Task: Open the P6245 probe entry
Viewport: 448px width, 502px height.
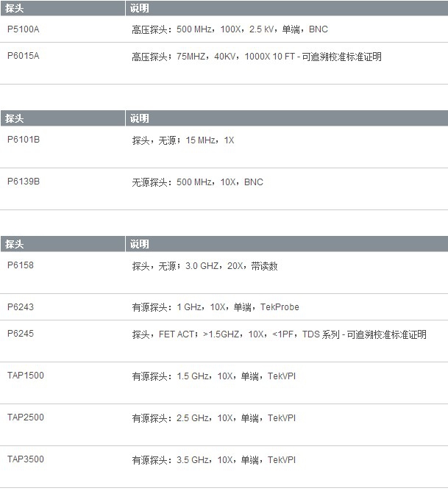Action: 21,334
